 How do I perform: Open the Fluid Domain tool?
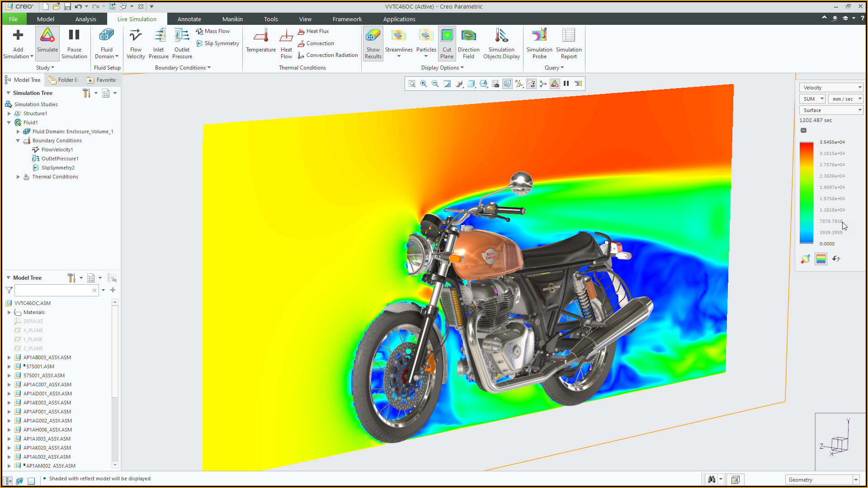[106, 43]
